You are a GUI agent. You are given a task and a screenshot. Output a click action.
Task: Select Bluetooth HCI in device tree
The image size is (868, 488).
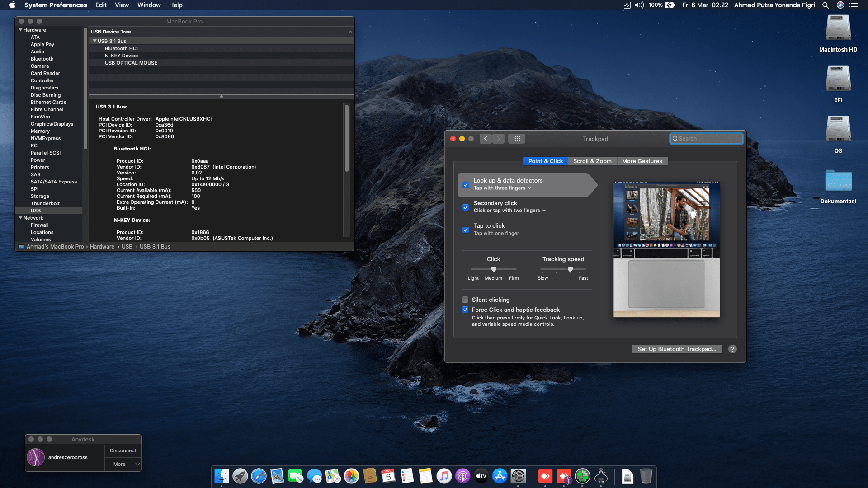click(x=121, y=48)
